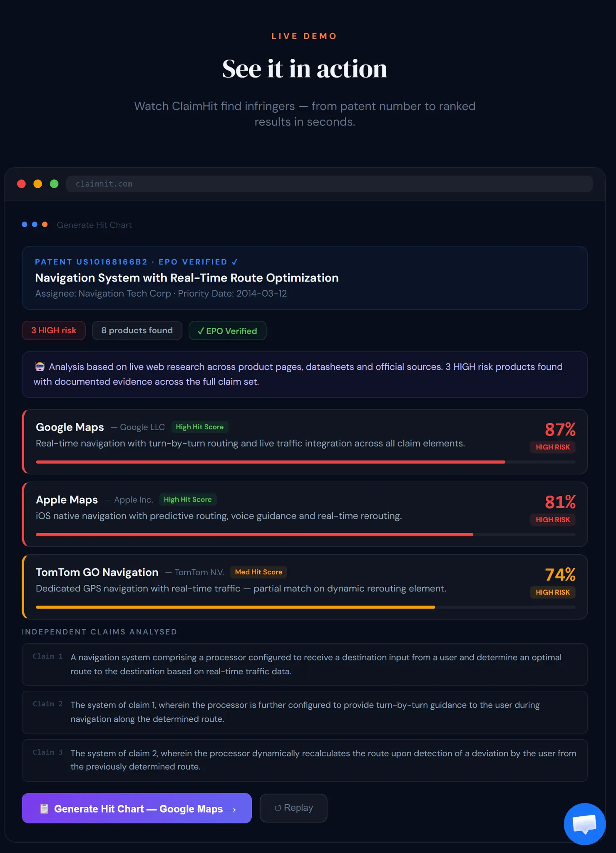Click the See it in action heading
This screenshot has height=853, width=616.
pos(305,69)
